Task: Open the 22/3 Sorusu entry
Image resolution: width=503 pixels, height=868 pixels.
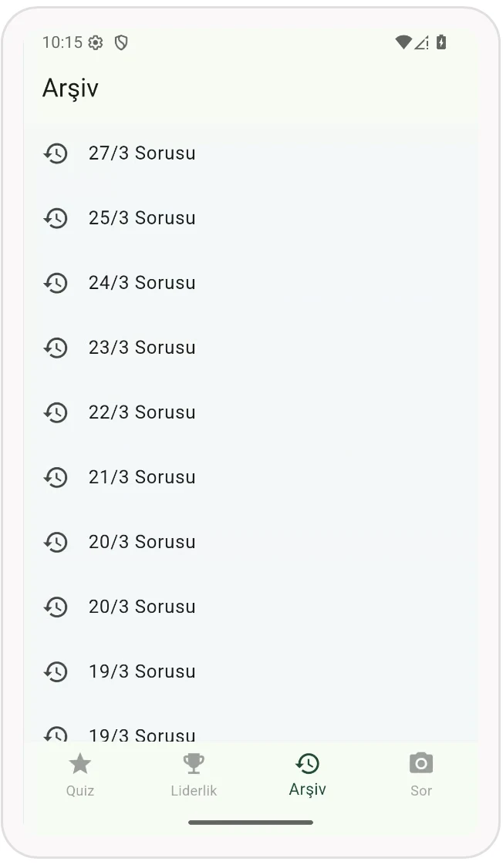Action: click(251, 412)
